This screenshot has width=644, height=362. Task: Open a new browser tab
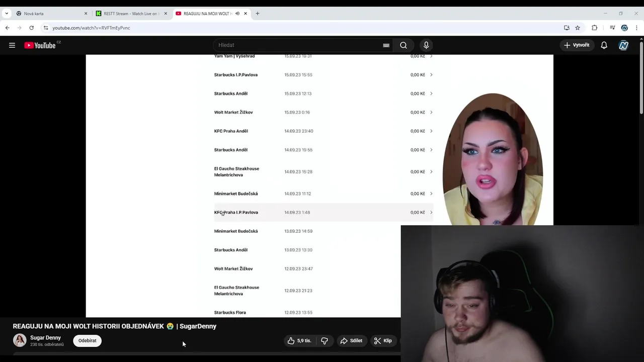[x=258, y=14]
